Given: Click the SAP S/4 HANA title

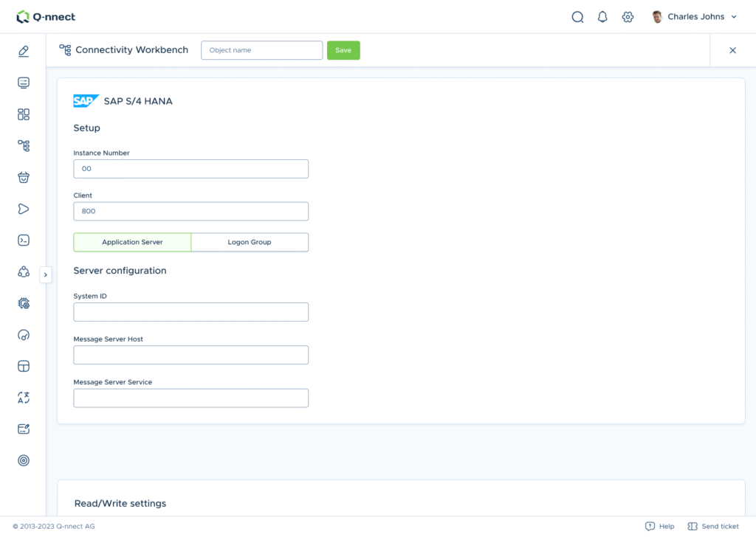Looking at the screenshot, I should [138, 101].
